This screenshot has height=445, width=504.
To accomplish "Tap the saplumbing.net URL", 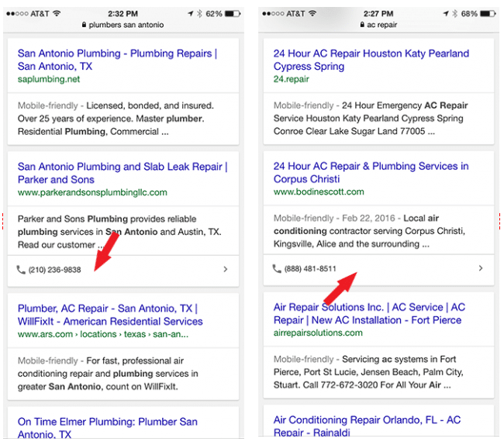I will pos(49,79).
